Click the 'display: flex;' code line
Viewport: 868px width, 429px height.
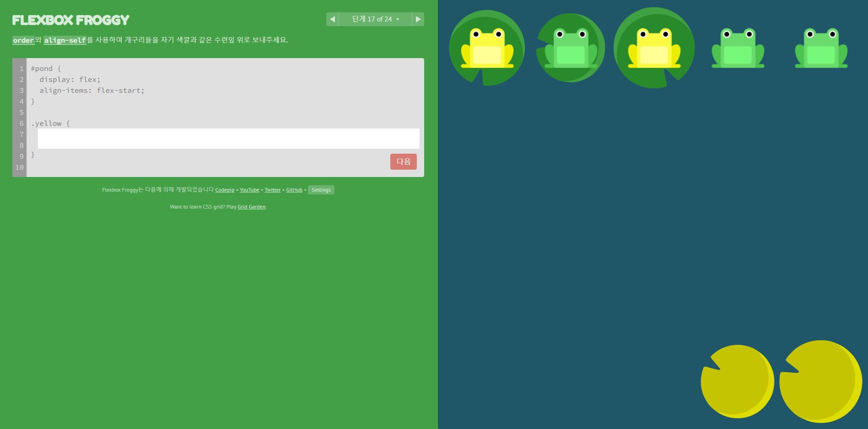[x=70, y=80]
